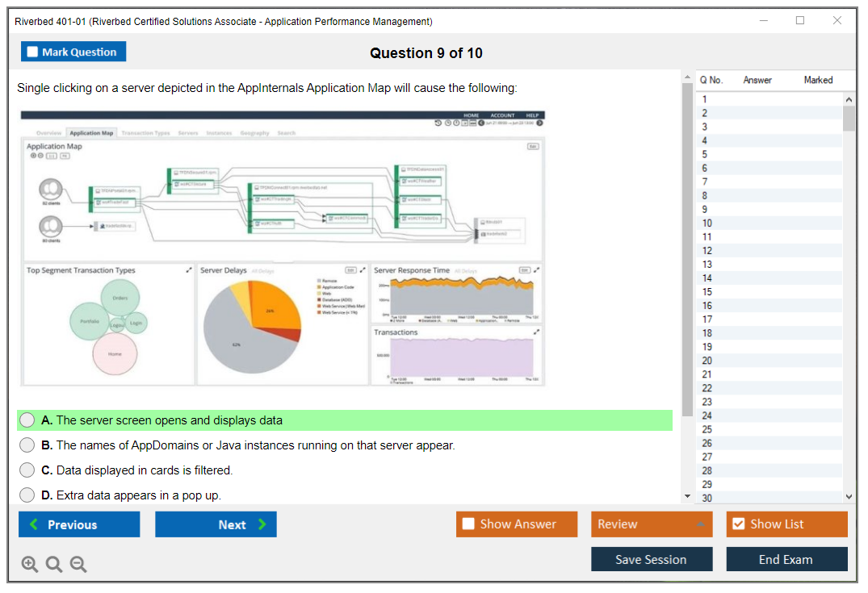
Task: Click the Application Map exhibit image
Action: click(x=283, y=248)
